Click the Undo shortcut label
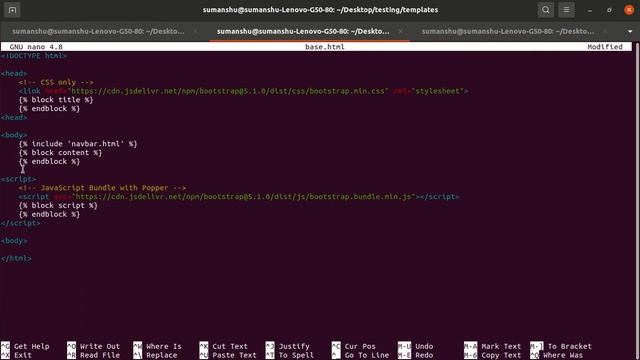 424,347
